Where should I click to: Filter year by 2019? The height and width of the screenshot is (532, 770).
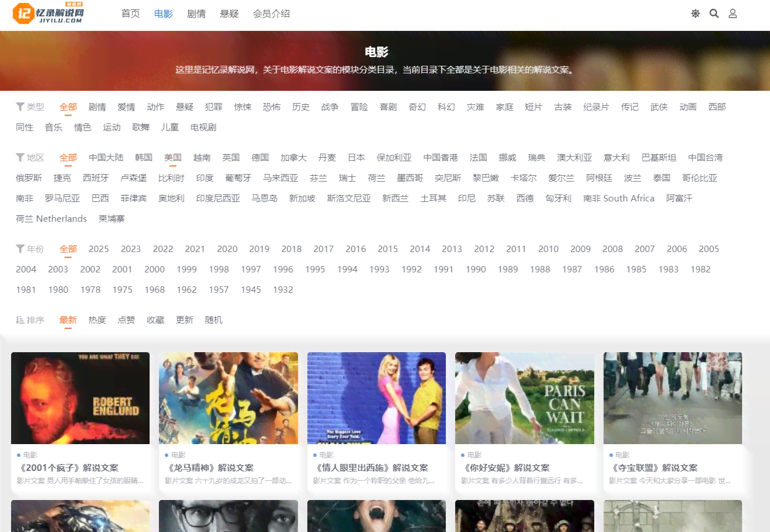260,249
